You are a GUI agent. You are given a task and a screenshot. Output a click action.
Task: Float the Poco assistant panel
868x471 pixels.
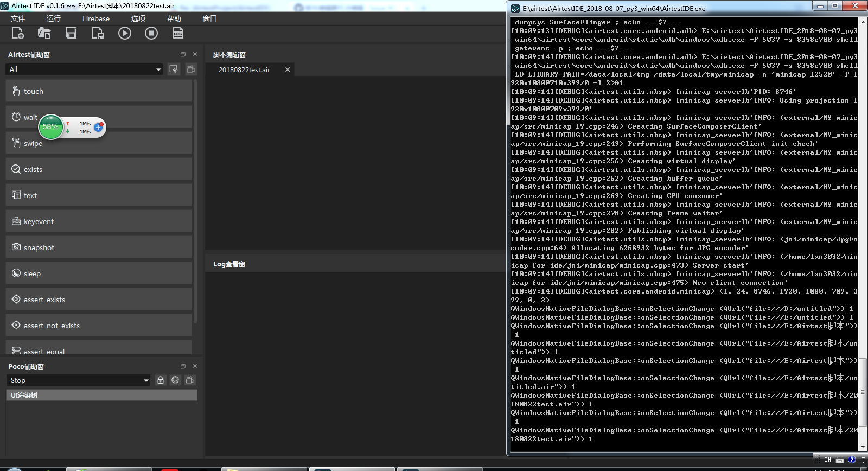[183, 366]
